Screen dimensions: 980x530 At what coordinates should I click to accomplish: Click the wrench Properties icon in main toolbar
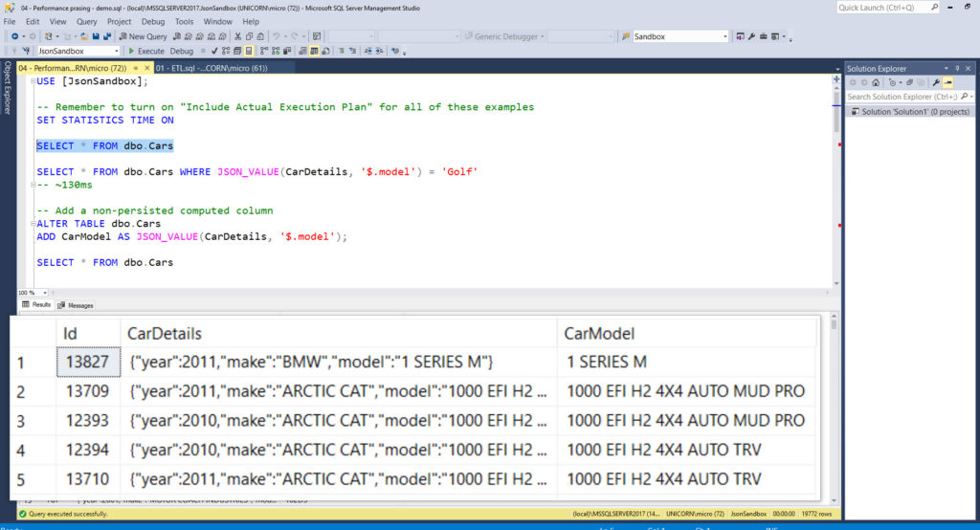click(x=751, y=36)
